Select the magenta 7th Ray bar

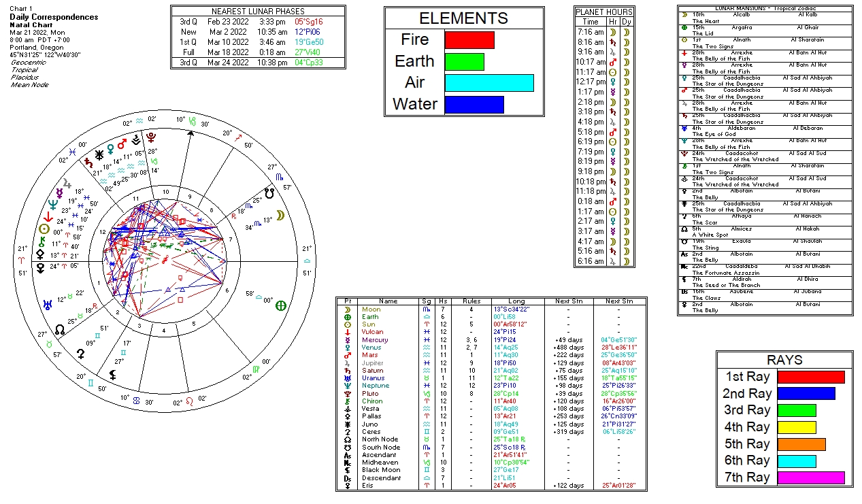coord(810,477)
